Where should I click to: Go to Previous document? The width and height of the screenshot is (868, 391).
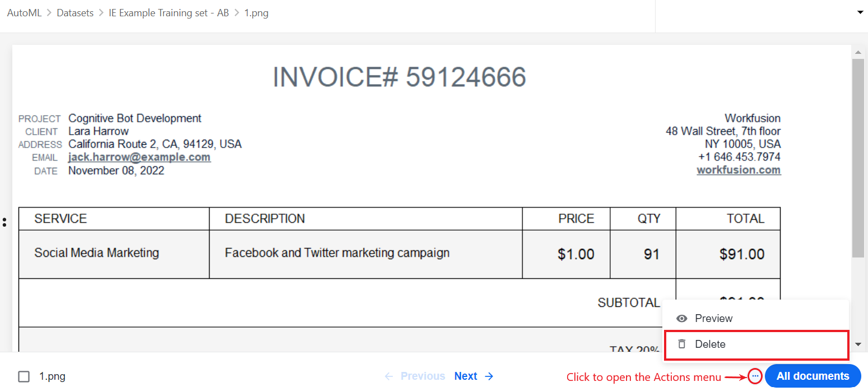[423, 376]
